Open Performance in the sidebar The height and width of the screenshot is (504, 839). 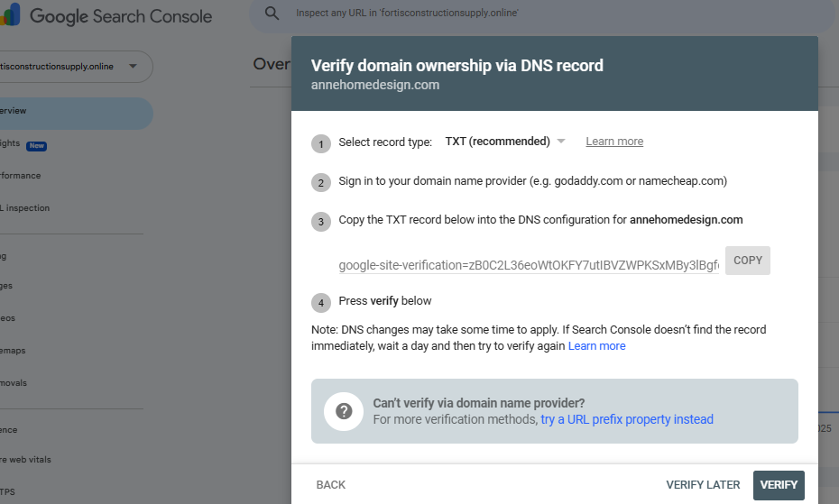(20, 176)
